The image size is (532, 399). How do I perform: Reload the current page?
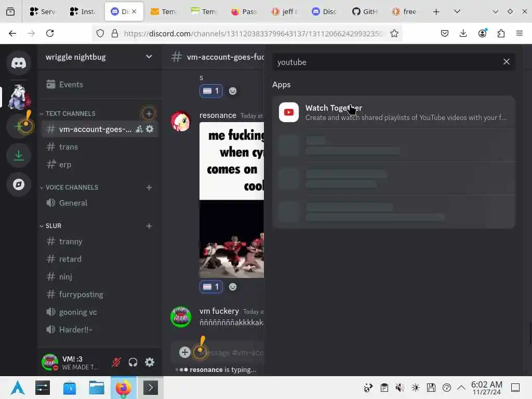point(50,33)
